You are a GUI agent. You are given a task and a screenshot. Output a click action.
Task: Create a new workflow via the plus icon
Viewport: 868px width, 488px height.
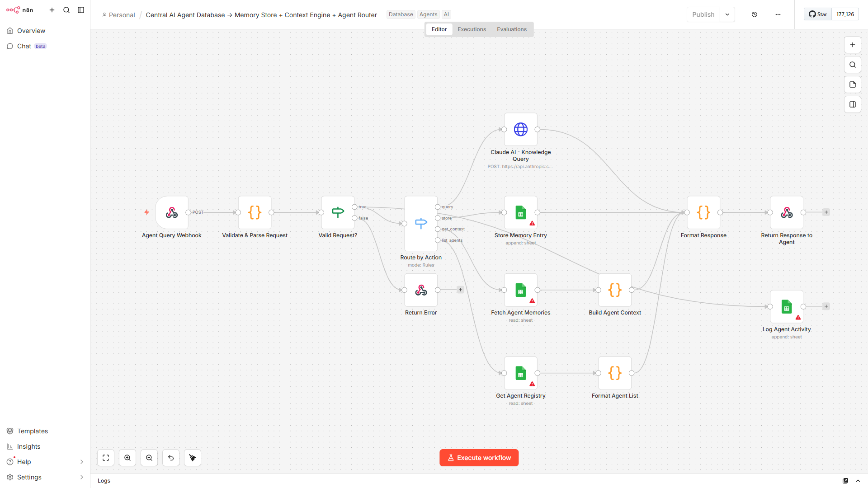point(52,9)
